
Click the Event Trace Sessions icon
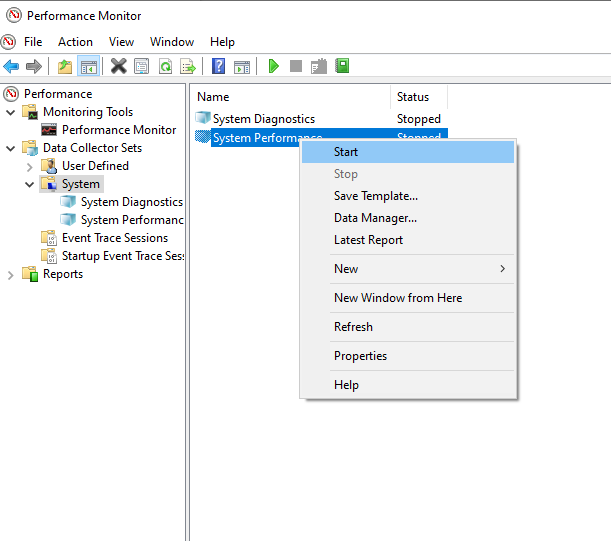coord(49,238)
